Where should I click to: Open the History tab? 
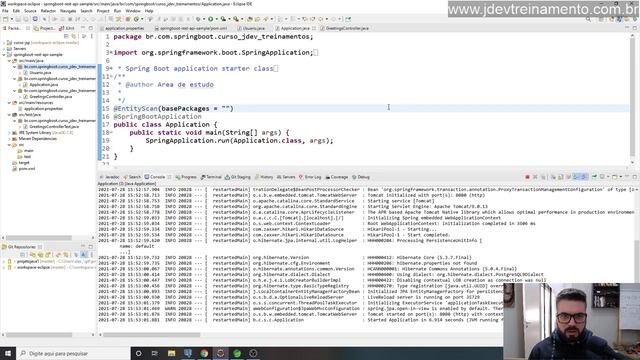(264, 177)
